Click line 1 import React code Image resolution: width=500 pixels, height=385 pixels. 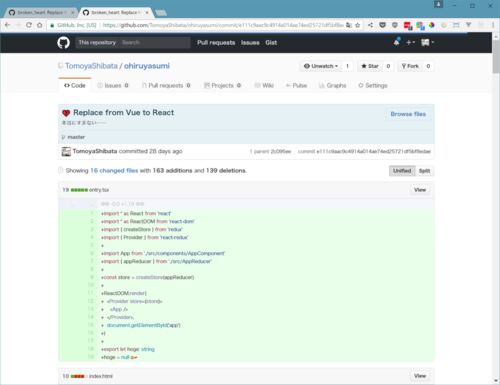click(136, 213)
